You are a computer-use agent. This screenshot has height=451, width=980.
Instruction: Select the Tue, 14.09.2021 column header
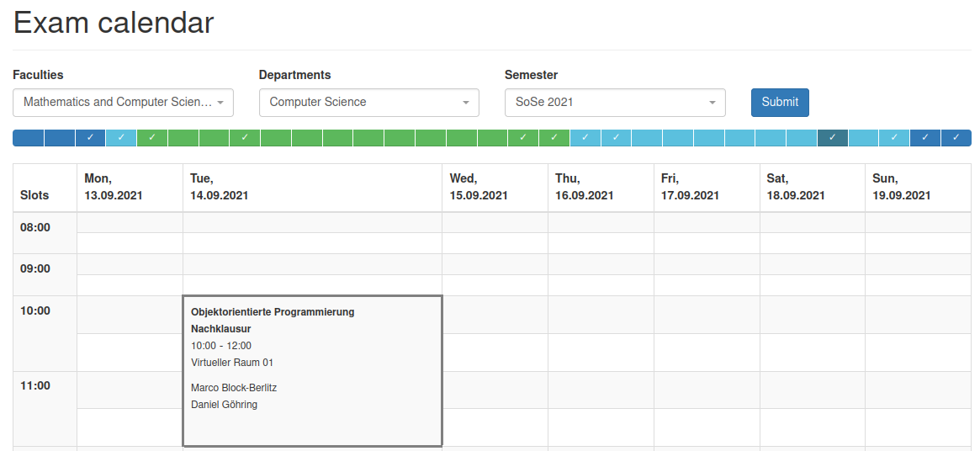[312, 188]
